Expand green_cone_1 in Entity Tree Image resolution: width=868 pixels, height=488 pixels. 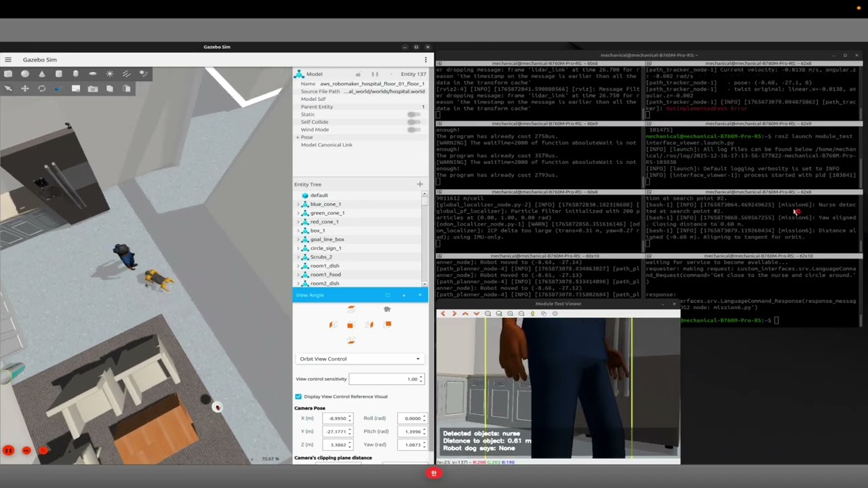(298, 213)
